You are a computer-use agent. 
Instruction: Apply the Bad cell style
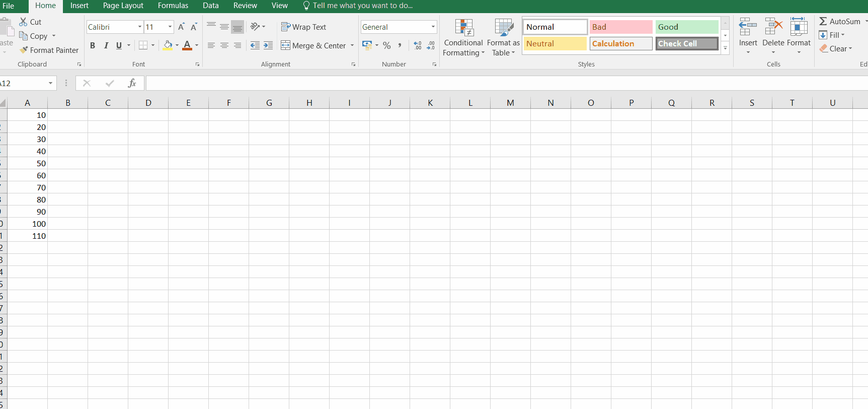click(621, 27)
